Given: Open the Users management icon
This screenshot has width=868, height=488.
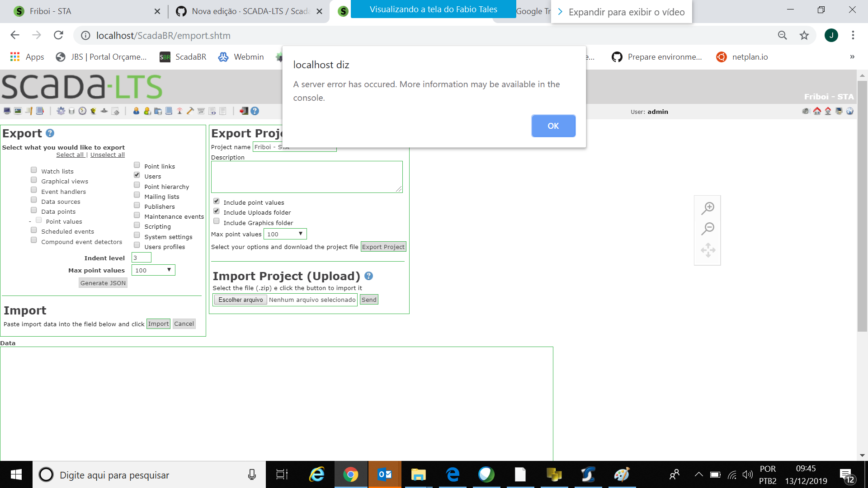Looking at the screenshot, I should (136, 112).
